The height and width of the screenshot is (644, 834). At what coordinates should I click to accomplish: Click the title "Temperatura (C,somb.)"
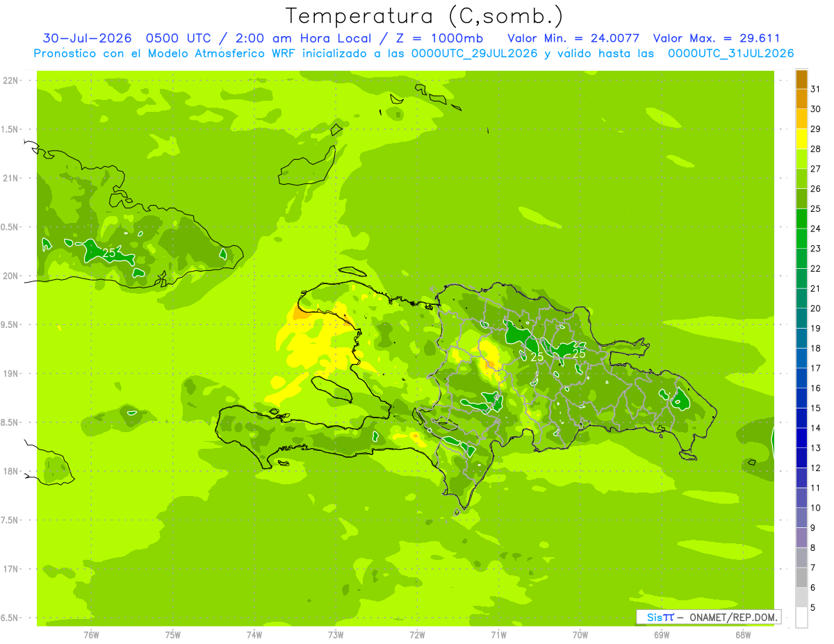(x=425, y=16)
